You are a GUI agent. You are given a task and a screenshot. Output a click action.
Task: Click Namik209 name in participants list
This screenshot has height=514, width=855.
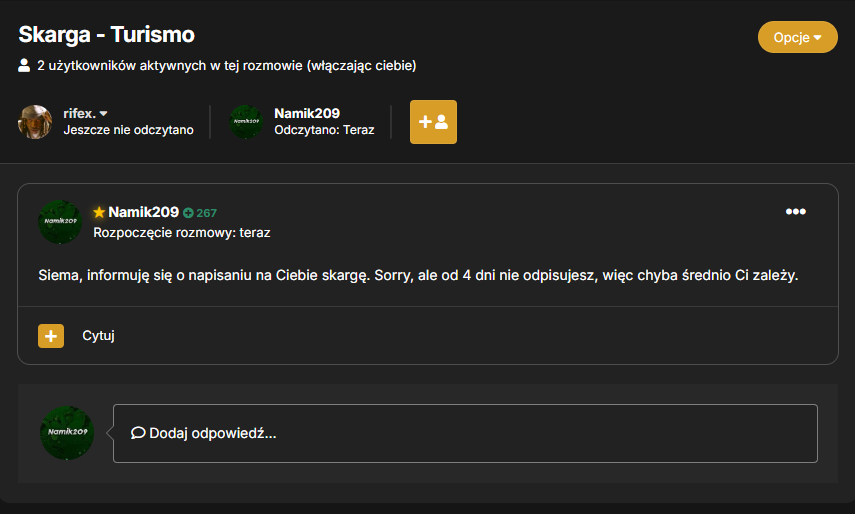click(x=307, y=113)
